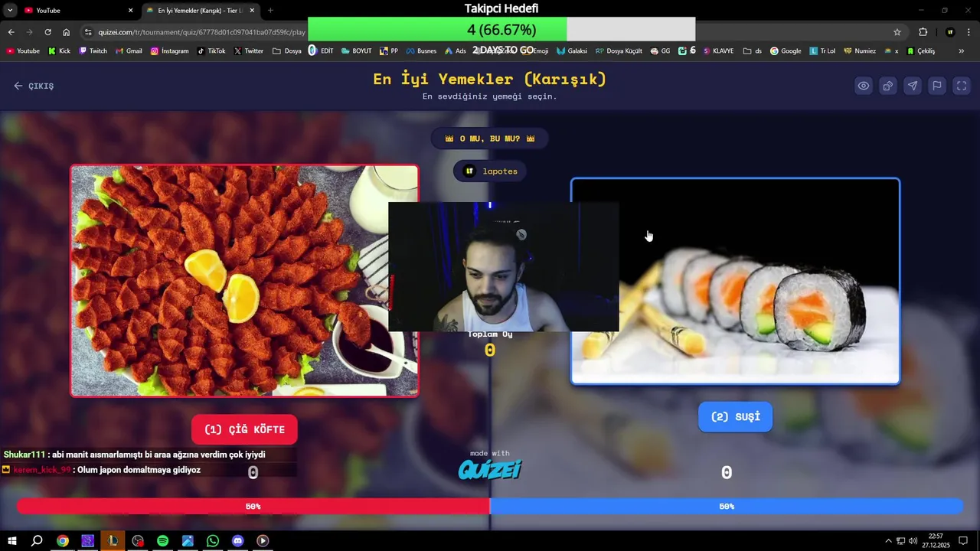The image size is (980, 551).
Task: Expand the Dosya bookmark folder
Action: click(x=287, y=51)
